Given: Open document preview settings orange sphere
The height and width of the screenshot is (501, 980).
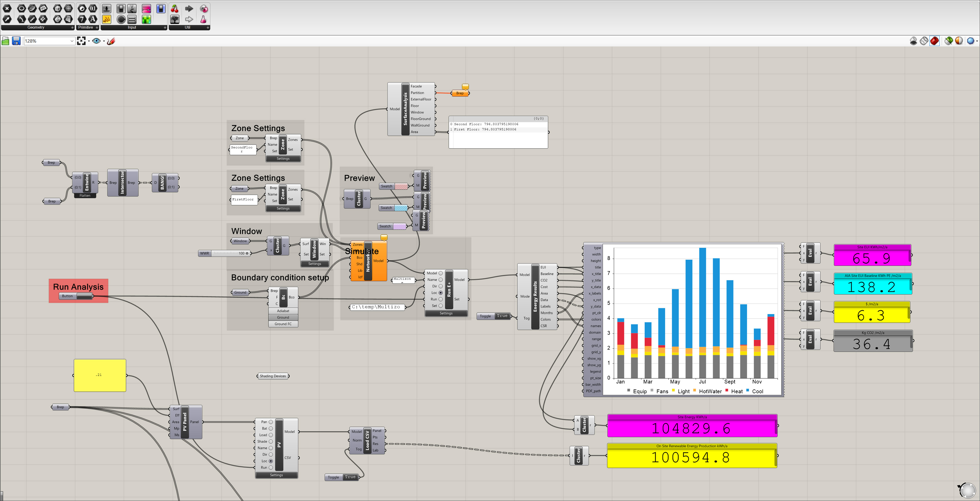Looking at the screenshot, I should [x=959, y=41].
